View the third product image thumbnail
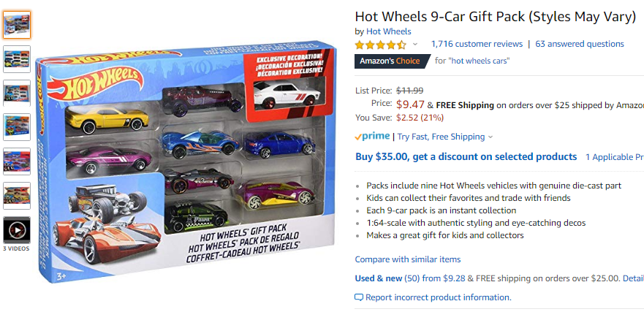The width and height of the screenshot is (644, 320). pos(17,93)
